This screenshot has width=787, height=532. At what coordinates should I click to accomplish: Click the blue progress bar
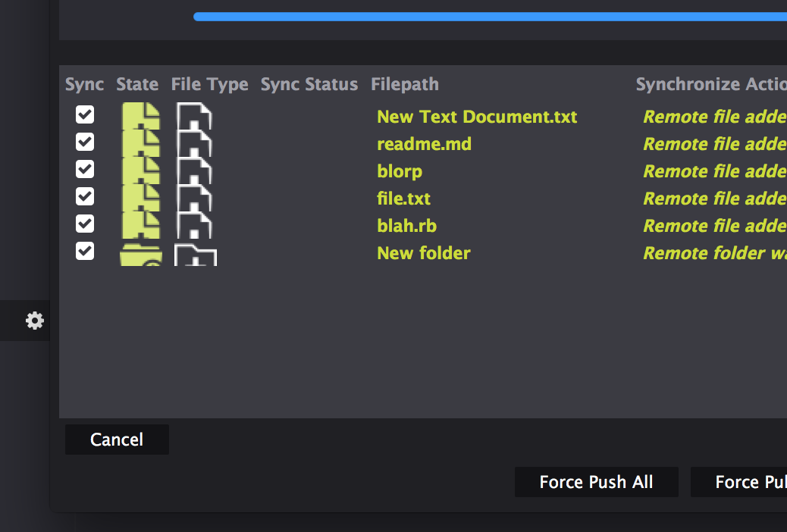pyautogui.click(x=490, y=17)
